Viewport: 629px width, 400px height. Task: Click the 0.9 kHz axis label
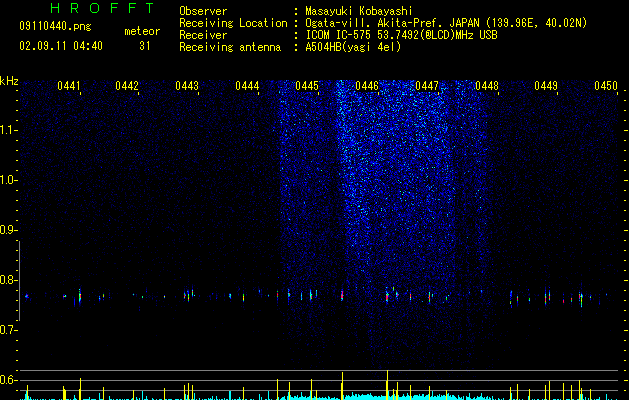pos(8,230)
